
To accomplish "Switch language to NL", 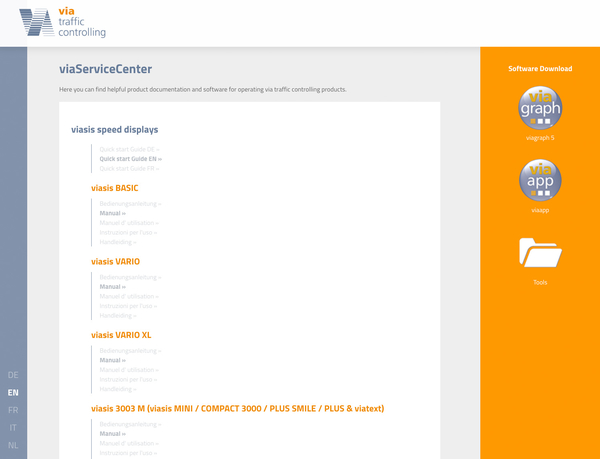I will click(13, 445).
